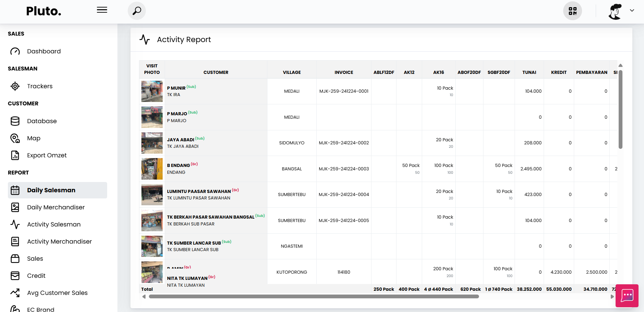Open the Credit report link
Image resolution: width=644 pixels, height=312 pixels.
pyautogui.click(x=36, y=276)
